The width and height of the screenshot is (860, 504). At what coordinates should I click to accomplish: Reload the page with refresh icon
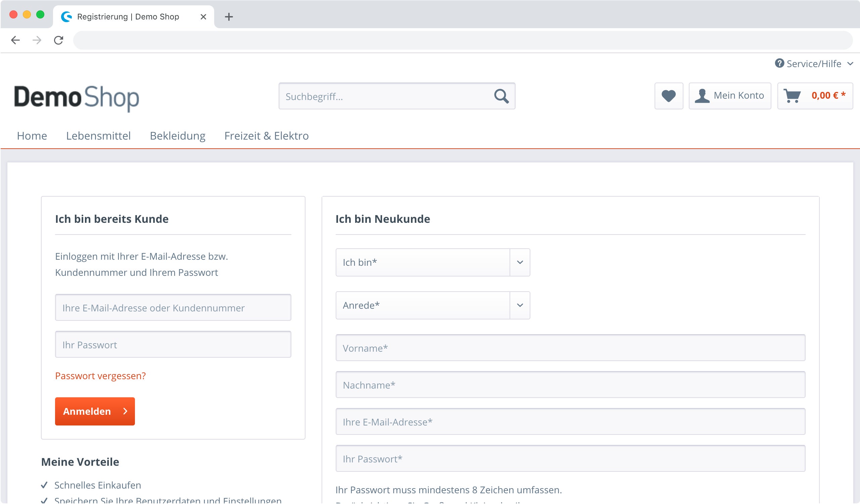coord(59,40)
